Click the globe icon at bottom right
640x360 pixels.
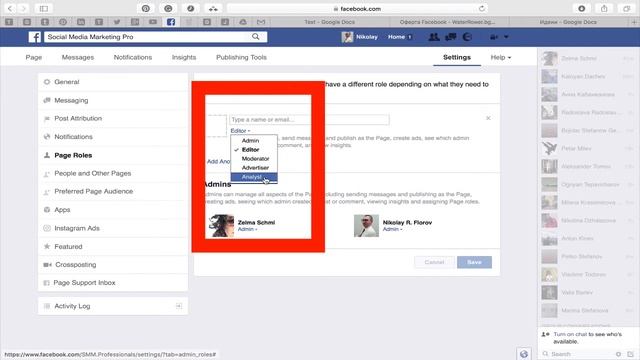(x=524, y=354)
